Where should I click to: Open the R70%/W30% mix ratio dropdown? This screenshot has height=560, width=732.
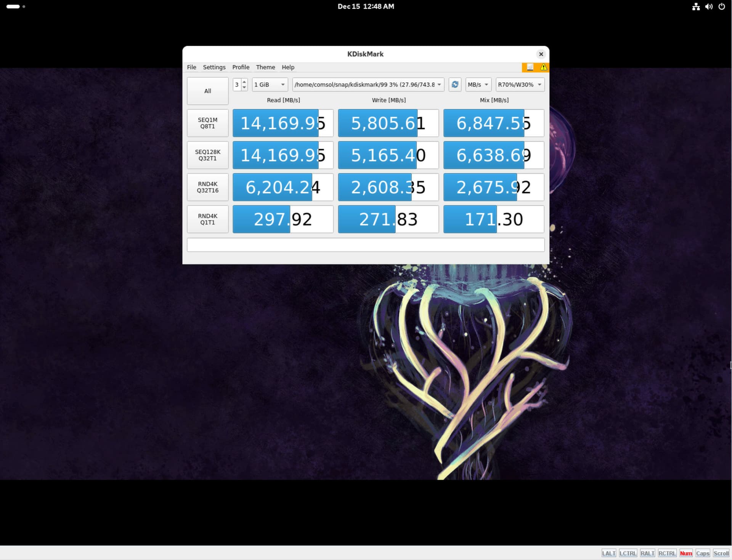point(520,85)
